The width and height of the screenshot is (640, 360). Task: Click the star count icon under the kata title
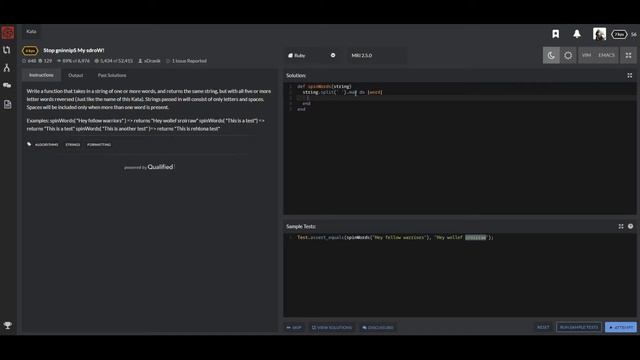tap(24, 61)
